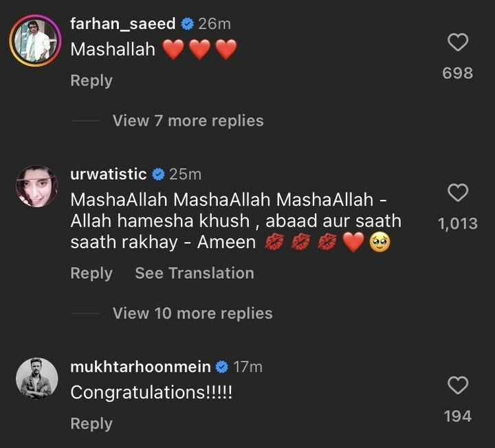Open the farhan_saeed username link
This screenshot has width=495, height=448.
tap(122, 24)
